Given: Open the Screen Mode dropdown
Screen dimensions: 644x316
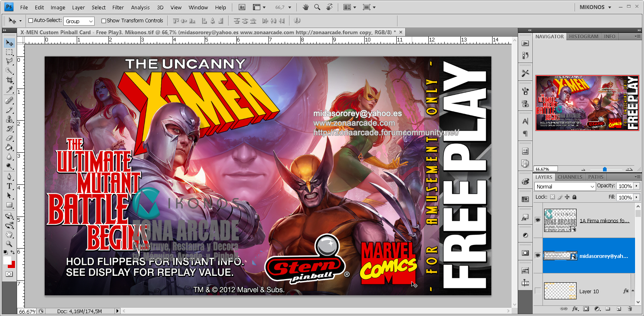Looking at the screenshot, I should [369, 7].
